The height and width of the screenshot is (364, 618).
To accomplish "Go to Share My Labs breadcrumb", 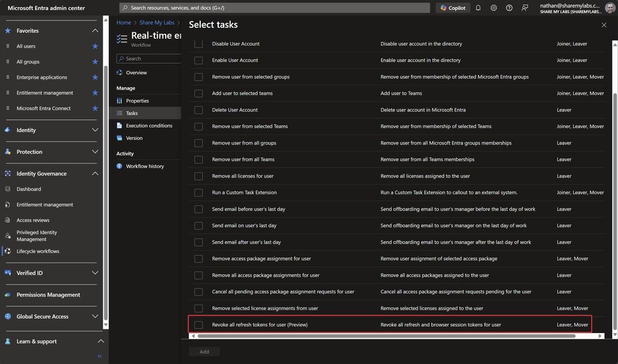I will click(x=157, y=22).
